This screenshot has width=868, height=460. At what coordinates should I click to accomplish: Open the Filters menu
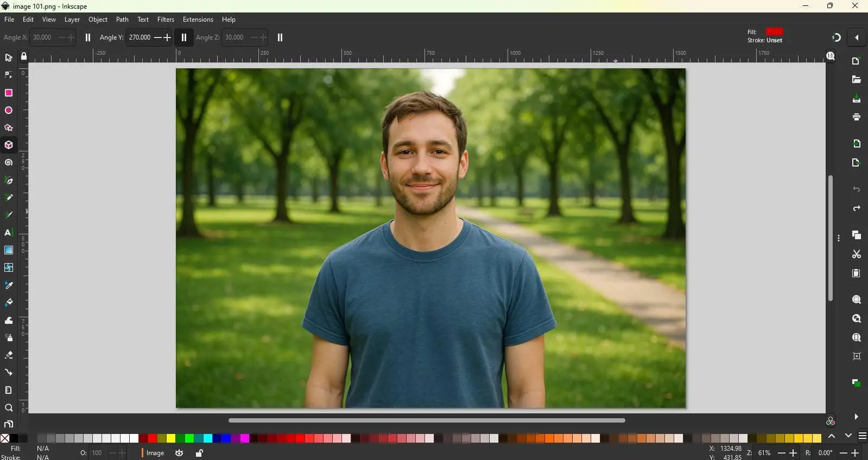pos(166,20)
